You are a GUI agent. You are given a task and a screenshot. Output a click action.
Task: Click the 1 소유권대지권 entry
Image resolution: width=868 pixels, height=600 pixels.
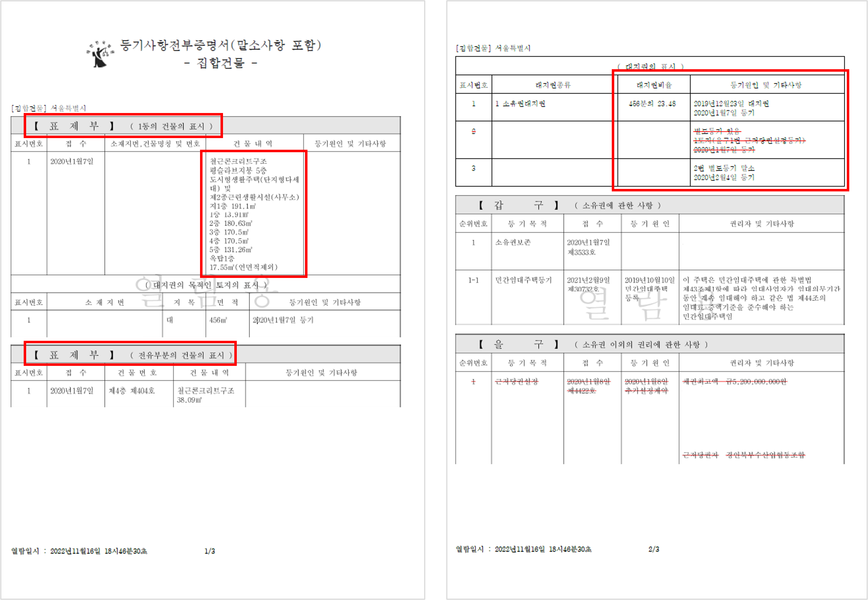(x=520, y=104)
